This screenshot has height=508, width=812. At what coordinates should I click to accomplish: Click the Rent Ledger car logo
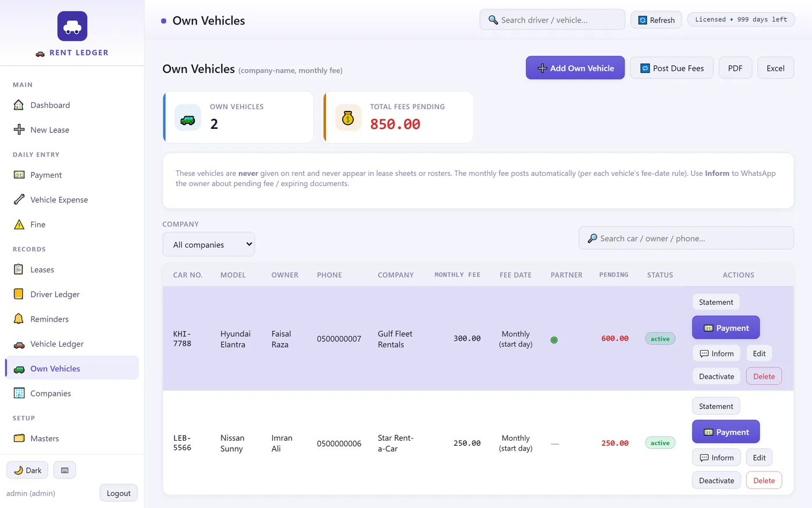72,26
